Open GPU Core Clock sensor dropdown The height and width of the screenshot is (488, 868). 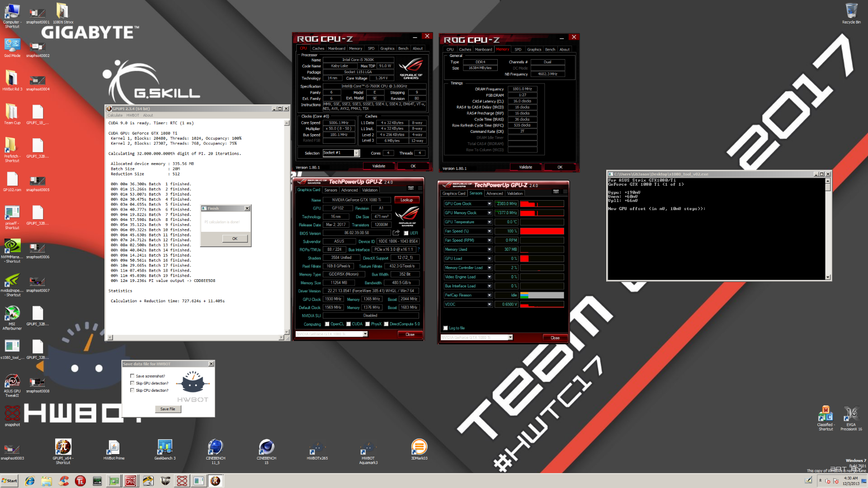[x=489, y=204]
